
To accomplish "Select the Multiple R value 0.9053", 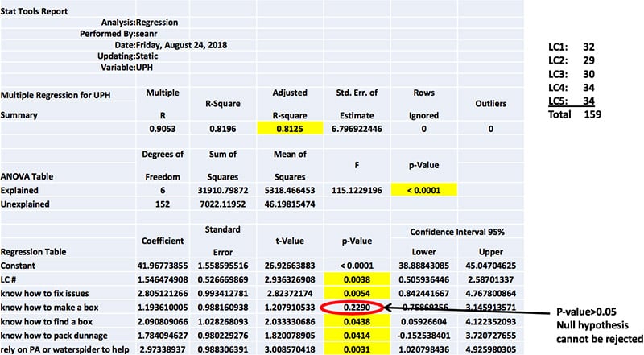I will click(163, 129).
